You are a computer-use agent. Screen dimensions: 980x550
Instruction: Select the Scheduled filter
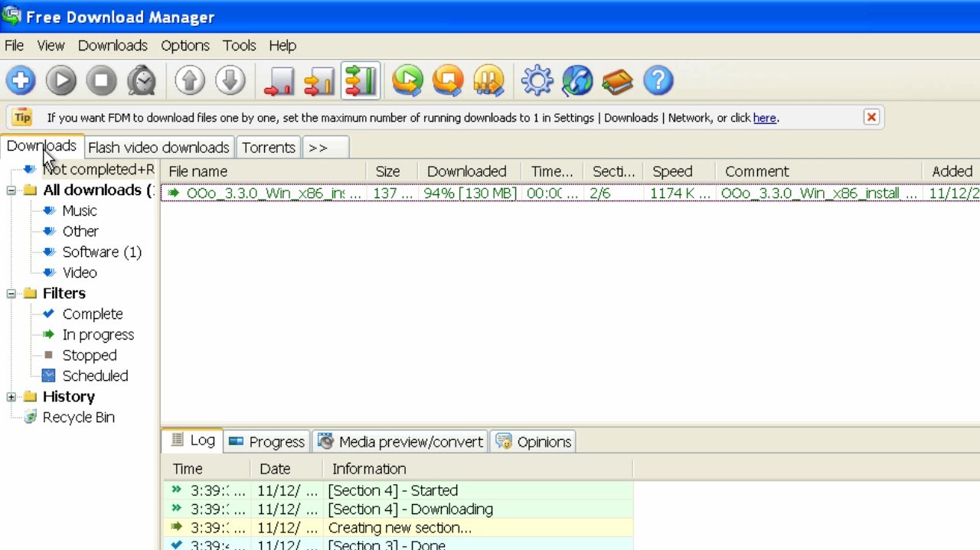[x=95, y=376]
